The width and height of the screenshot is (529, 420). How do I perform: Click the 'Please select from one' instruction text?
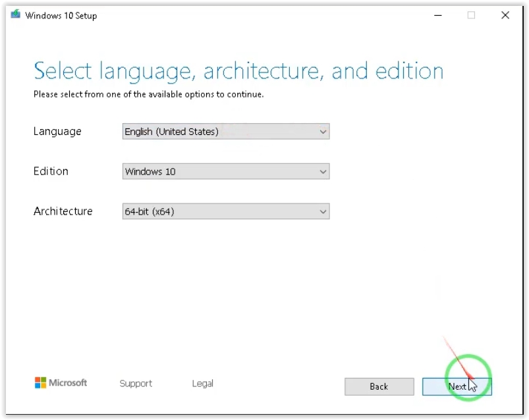[x=148, y=94]
